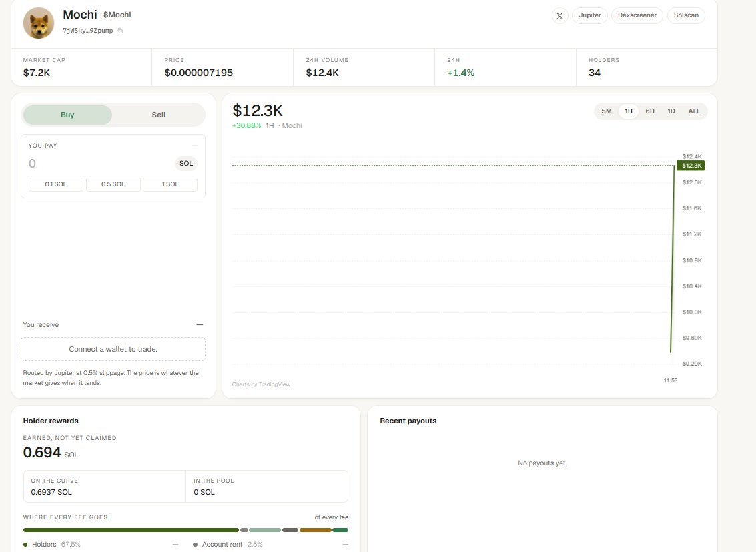756x552 pixels.
Task: Click the 7jWSky…9Zpump address text
Action: pos(88,31)
